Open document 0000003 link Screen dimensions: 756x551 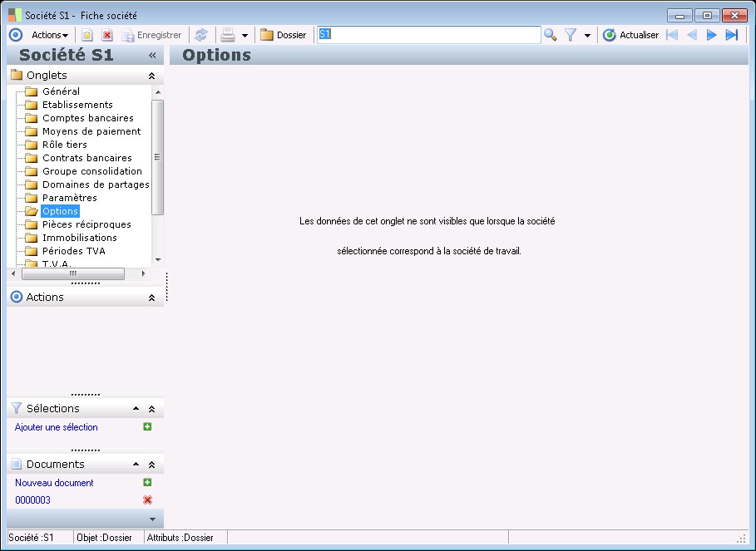32,500
